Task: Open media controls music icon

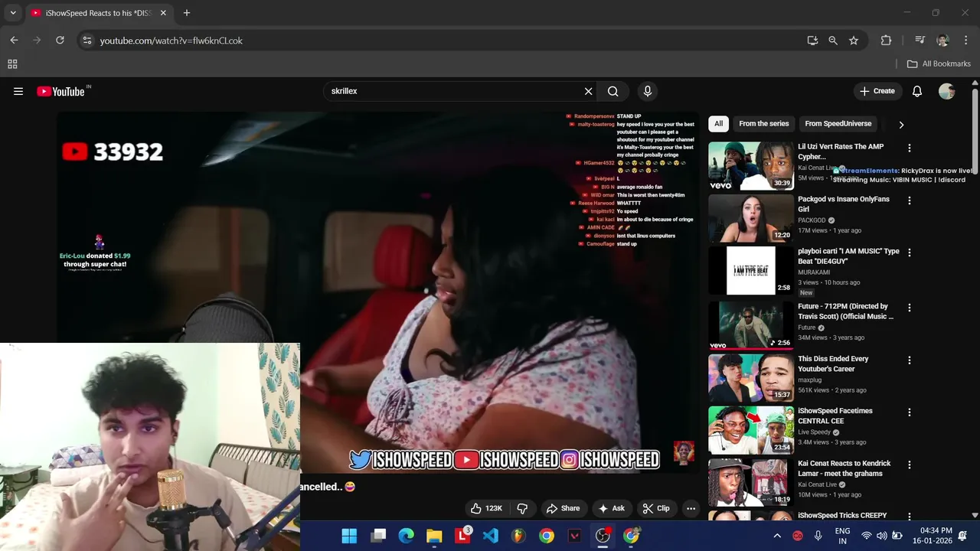Action: pyautogui.click(x=920, y=41)
